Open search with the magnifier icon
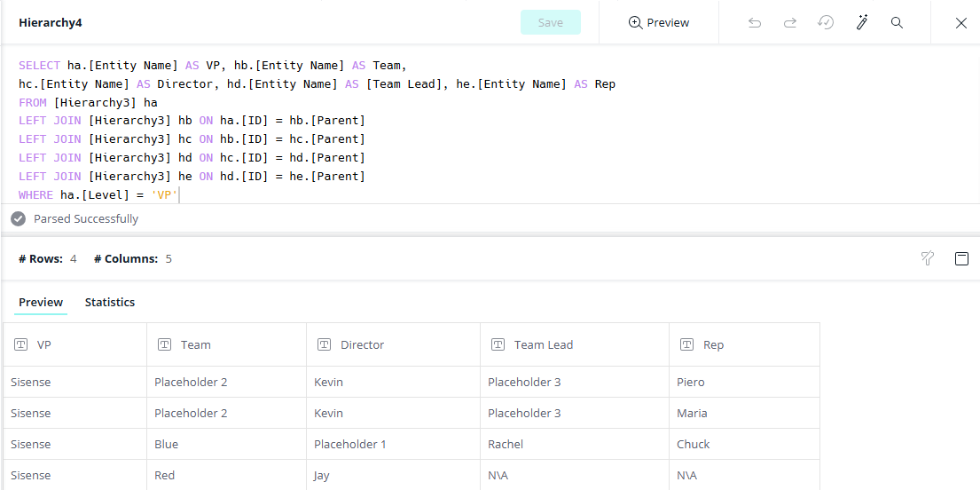The width and height of the screenshot is (980, 490). click(897, 23)
